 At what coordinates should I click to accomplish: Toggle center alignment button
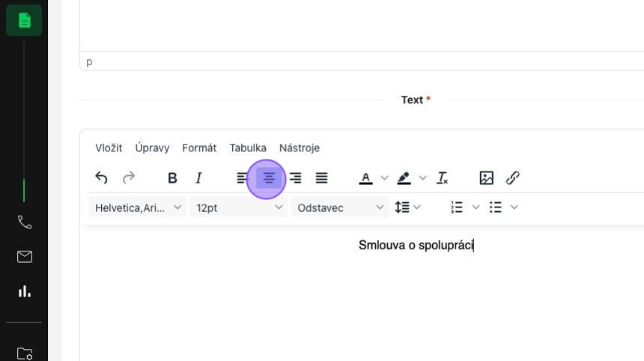pyautogui.click(x=269, y=178)
